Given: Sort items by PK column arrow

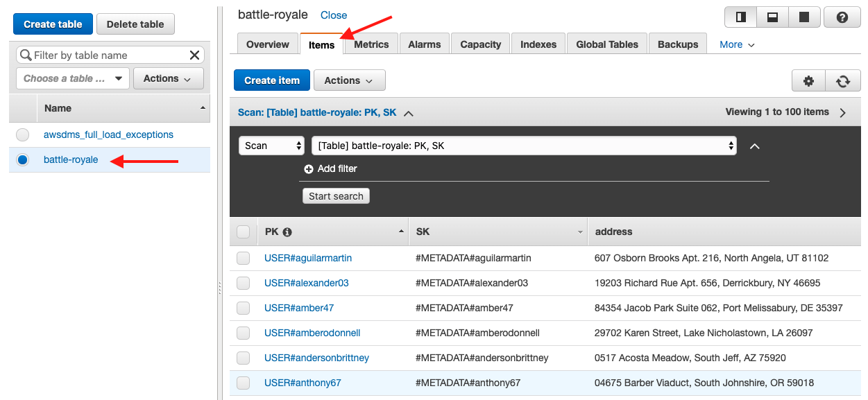Looking at the screenshot, I should click(401, 231).
